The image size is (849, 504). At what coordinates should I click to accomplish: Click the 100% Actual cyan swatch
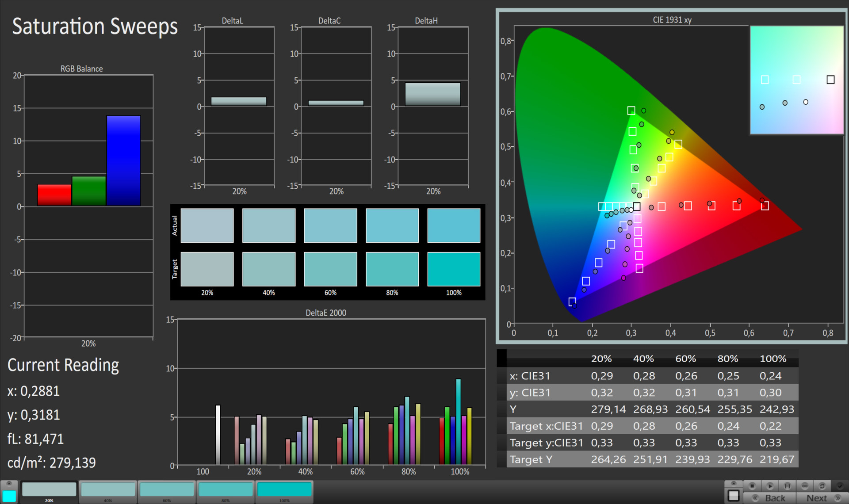454,225
